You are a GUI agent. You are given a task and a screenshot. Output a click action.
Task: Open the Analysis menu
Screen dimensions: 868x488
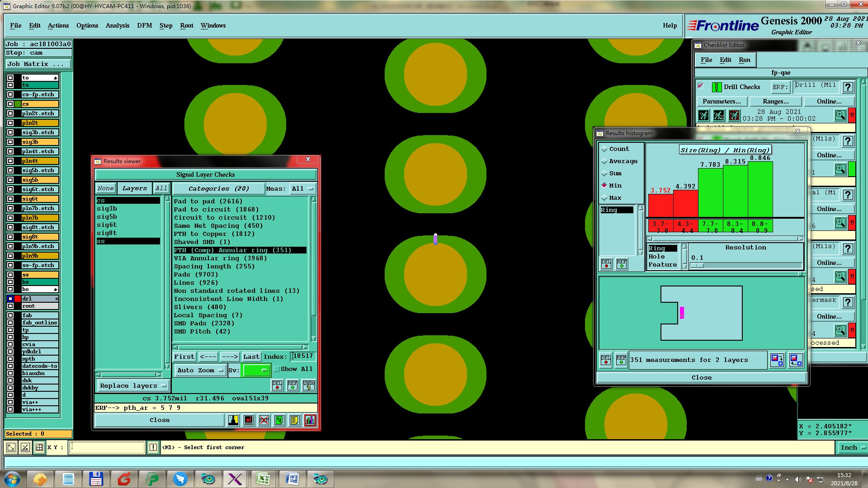click(118, 26)
